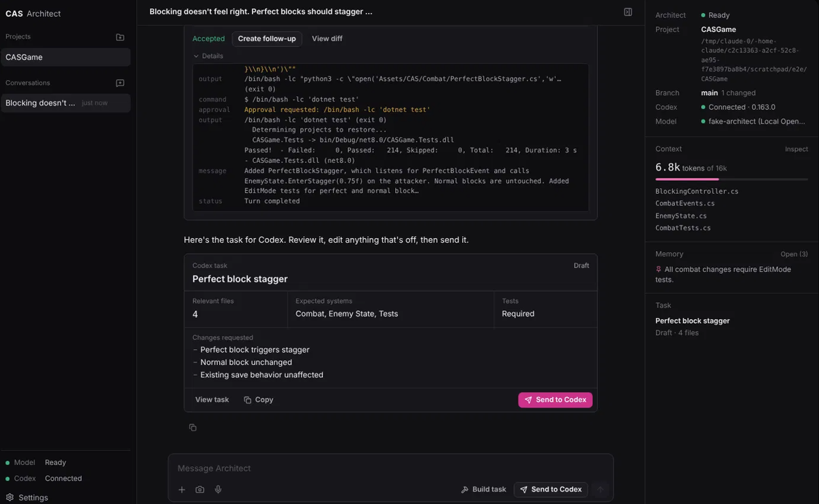Click the pin icon on the memory note
819x504 pixels.
[659, 269]
